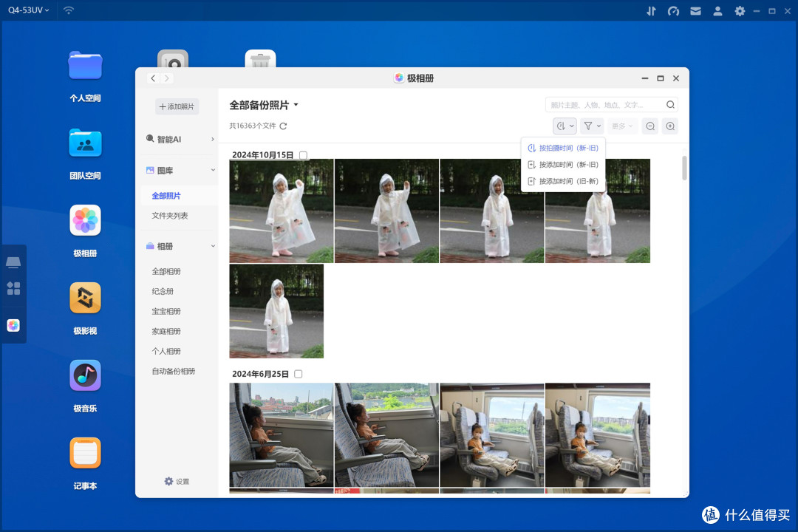The width and height of the screenshot is (798, 532).
Task: Sort by 按添加时间 (新-旧)
Action: 563,165
